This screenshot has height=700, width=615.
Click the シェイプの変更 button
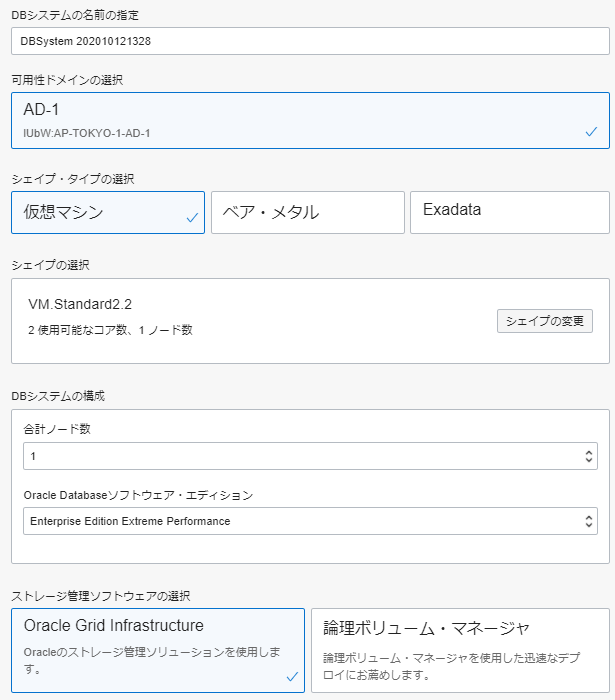coord(545,321)
